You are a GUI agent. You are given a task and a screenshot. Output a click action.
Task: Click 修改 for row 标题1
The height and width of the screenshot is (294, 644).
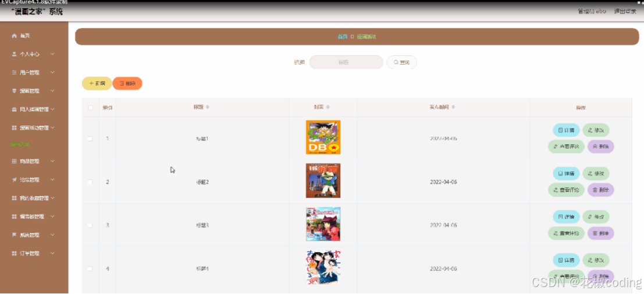pos(596,130)
